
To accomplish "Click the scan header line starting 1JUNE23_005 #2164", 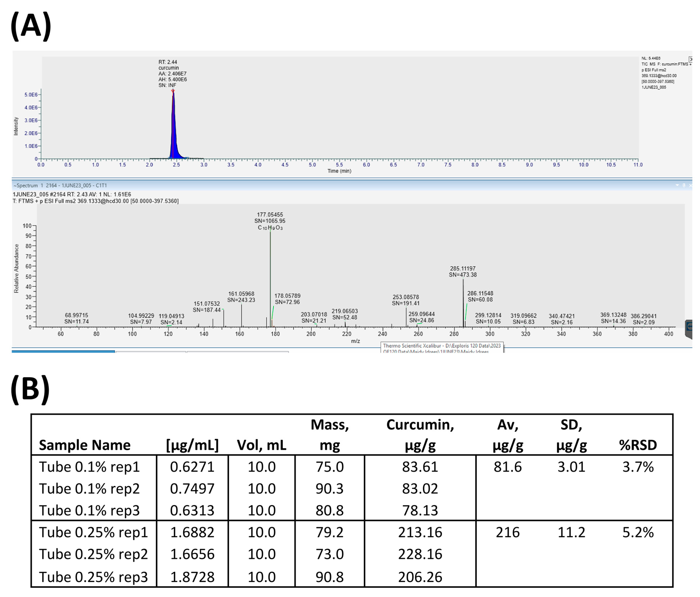I will (x=72, y=195).
